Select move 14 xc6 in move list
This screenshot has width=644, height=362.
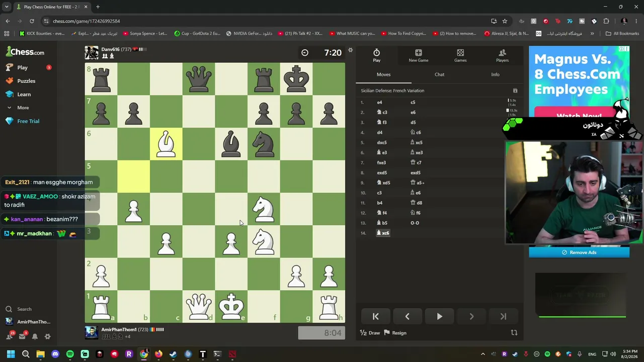pos(383,233)
